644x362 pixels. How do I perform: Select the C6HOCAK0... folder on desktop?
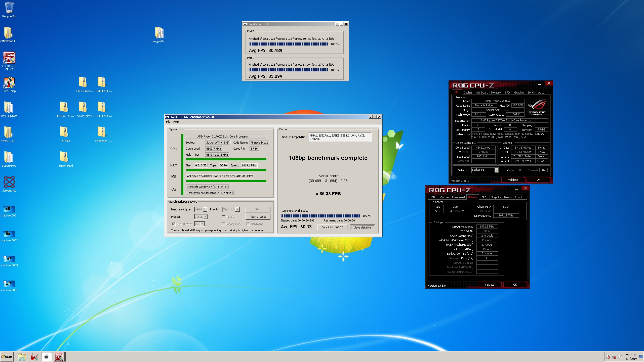pos(84,85)
